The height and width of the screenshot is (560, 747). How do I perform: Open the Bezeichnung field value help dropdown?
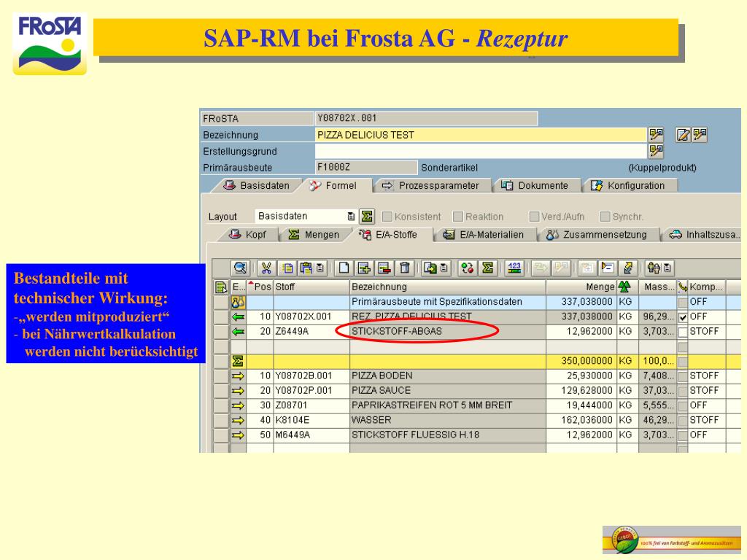(x=655, y=134)
